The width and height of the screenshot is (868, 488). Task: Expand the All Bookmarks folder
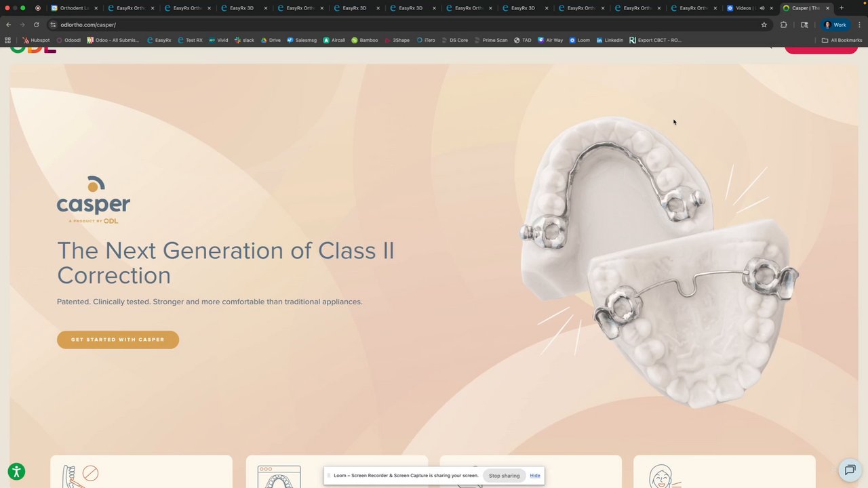(x=842, y=40)
